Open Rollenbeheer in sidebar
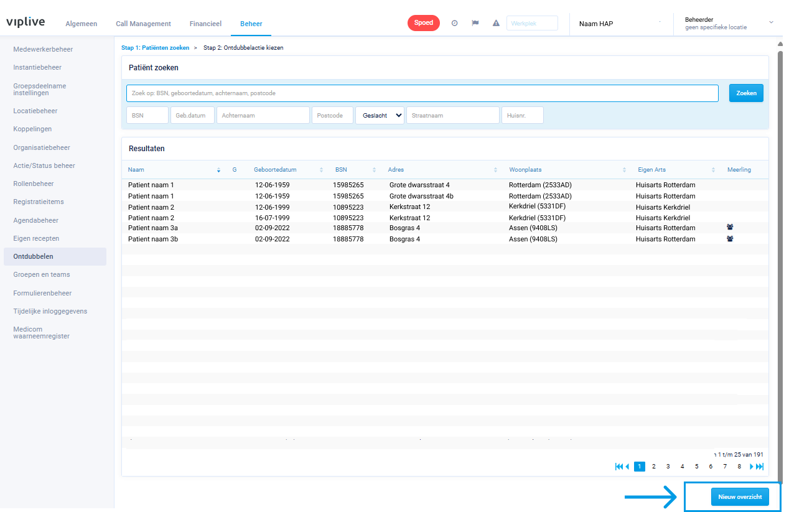The height and width of the screenshot is (512, 812). click(34, 184)
